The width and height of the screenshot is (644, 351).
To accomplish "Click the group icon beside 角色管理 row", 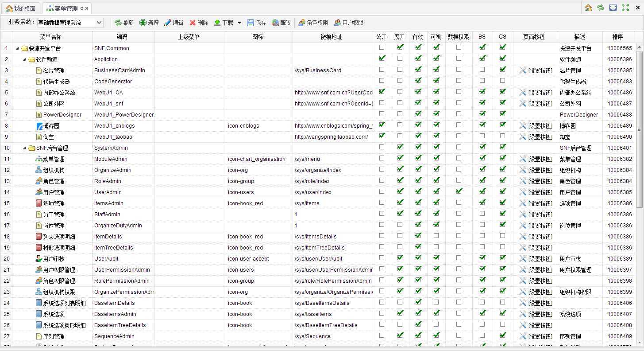I will pos(39,181).
